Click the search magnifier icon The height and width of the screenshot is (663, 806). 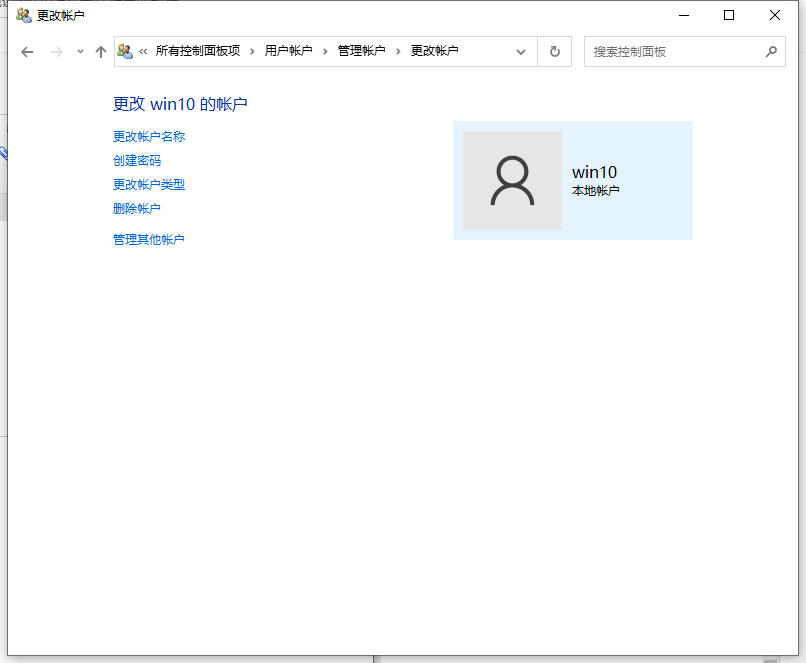point(770,51)
